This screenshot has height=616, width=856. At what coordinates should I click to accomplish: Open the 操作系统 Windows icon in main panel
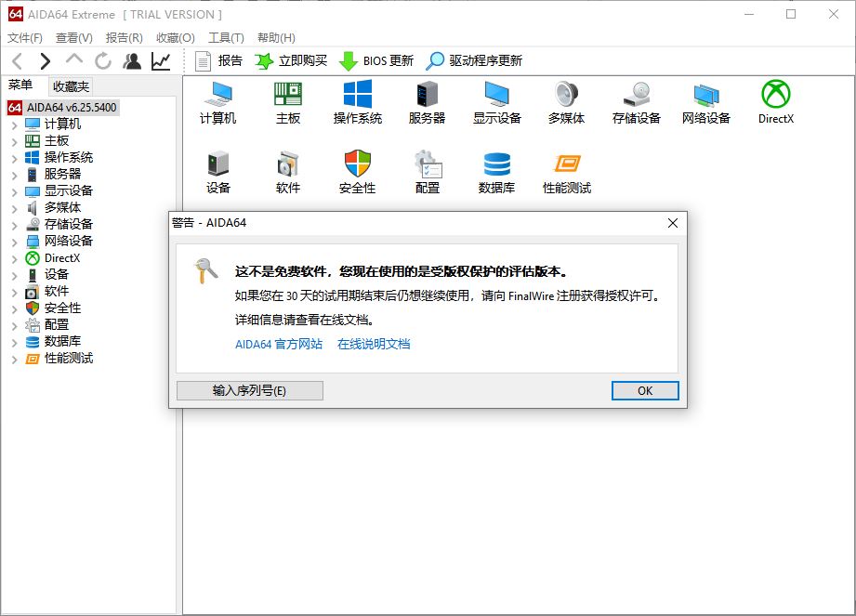pos(358,102)
